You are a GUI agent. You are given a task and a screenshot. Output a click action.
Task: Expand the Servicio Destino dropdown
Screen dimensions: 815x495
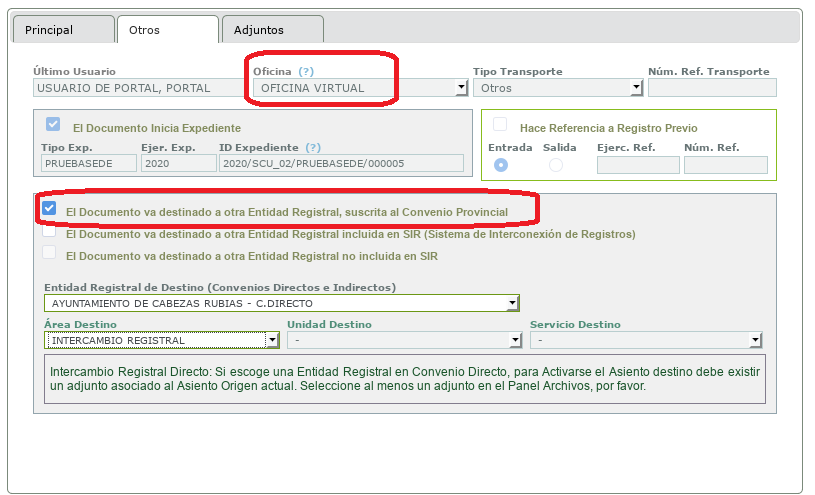(x=756, y=340)
